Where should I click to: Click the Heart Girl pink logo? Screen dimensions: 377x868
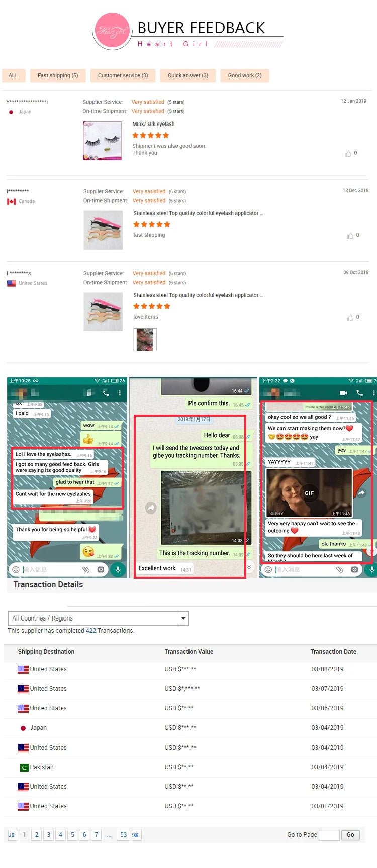pyautogui.click(x=112, y=31)
